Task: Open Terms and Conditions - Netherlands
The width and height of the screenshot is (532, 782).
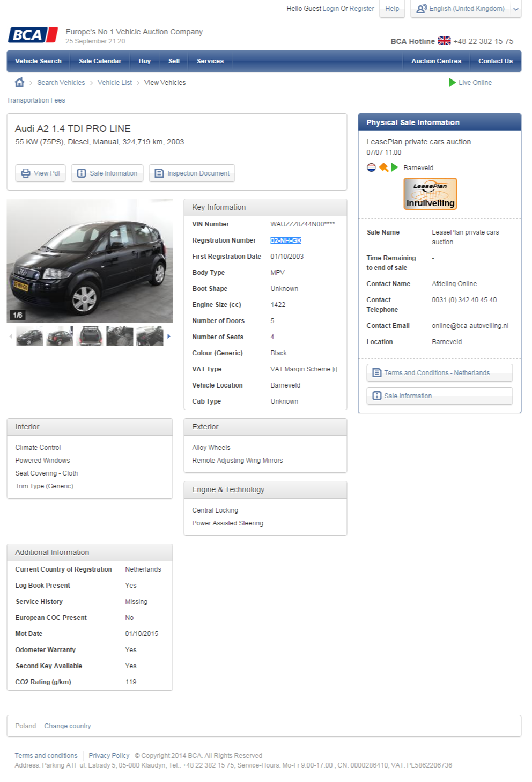Action: pyautogui.click(x=439, y=372)
